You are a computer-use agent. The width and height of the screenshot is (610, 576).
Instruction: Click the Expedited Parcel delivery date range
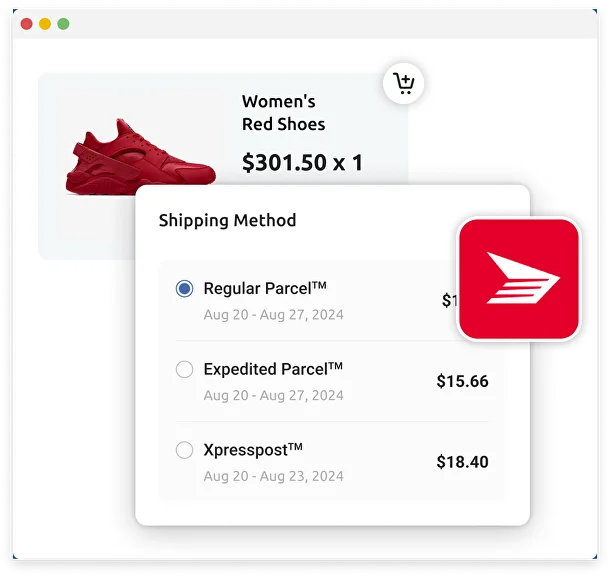click(273, 395)
